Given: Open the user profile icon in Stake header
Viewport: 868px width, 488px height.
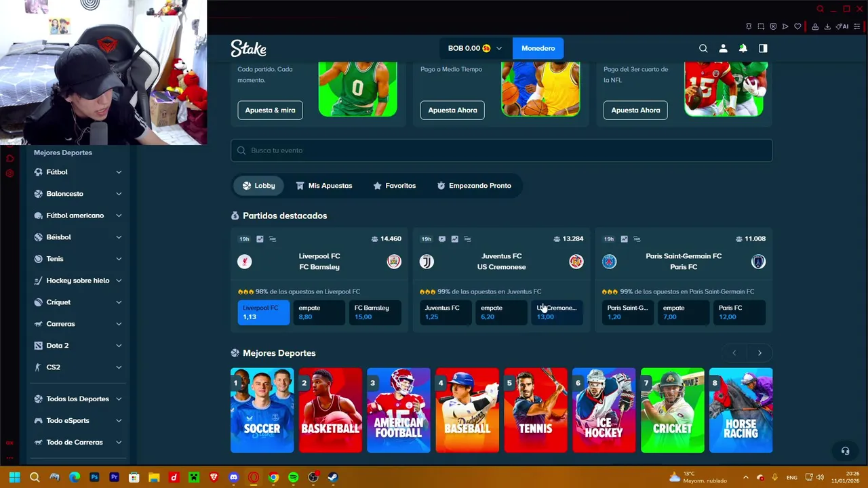Looking at the screenshot, I should (723, 48).
